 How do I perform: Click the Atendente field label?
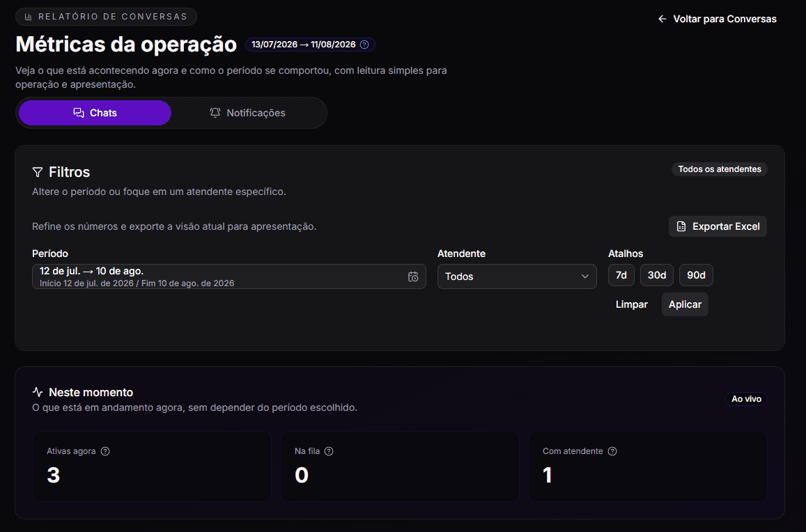coord(461,254)
